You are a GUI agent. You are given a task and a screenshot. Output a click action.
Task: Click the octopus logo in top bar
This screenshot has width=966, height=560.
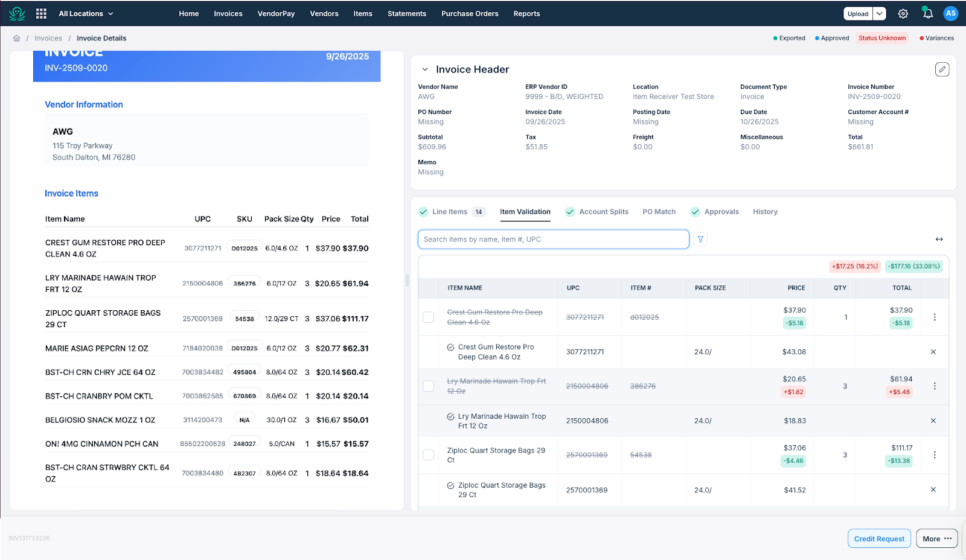click(17, 13)
